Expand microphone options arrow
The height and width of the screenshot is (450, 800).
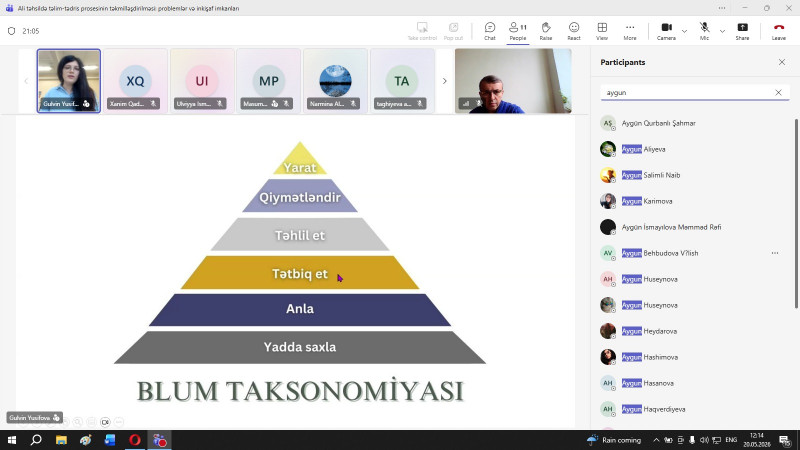(722, 31)
